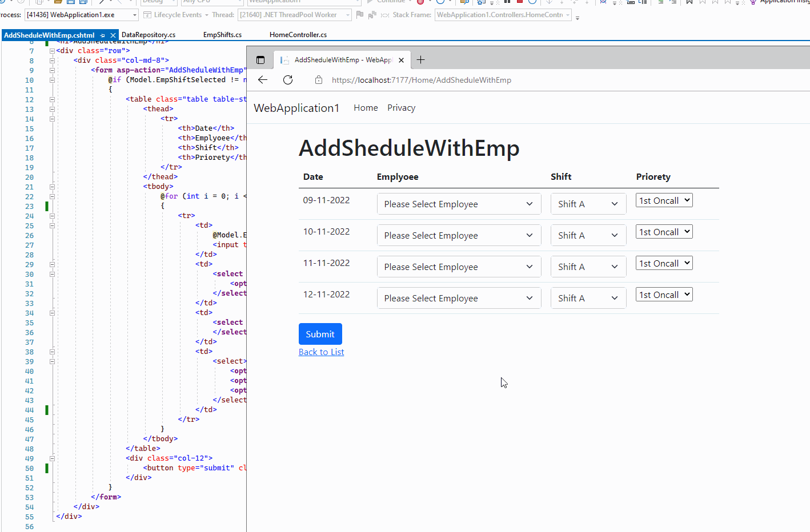Screen dimensions: 810x532
Task: Collapse tbody block at line 21
Action: point(52,187)
